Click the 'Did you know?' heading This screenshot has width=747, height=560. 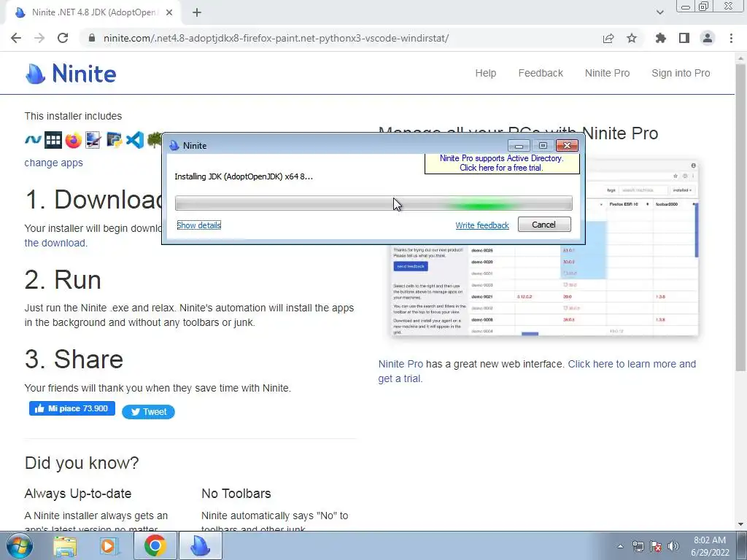82,463
